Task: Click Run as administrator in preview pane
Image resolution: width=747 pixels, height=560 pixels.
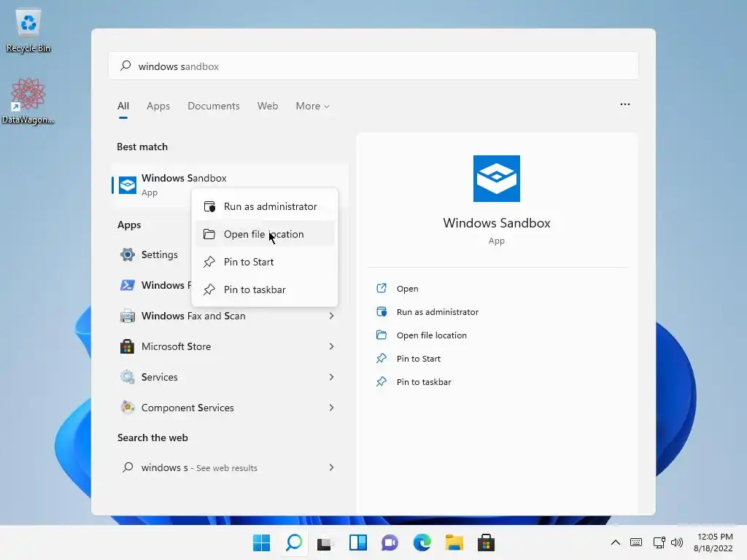Action: (x=427, y=312)
